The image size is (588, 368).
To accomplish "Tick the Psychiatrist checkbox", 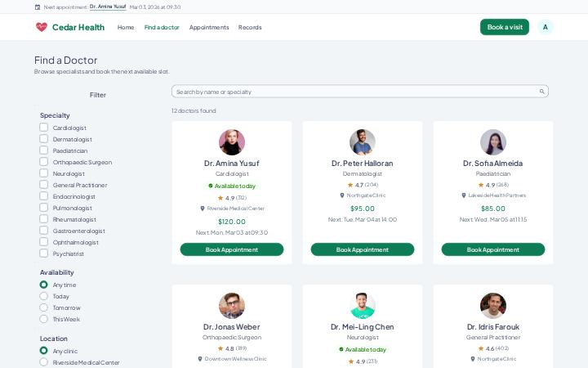I will coord(44,253).
